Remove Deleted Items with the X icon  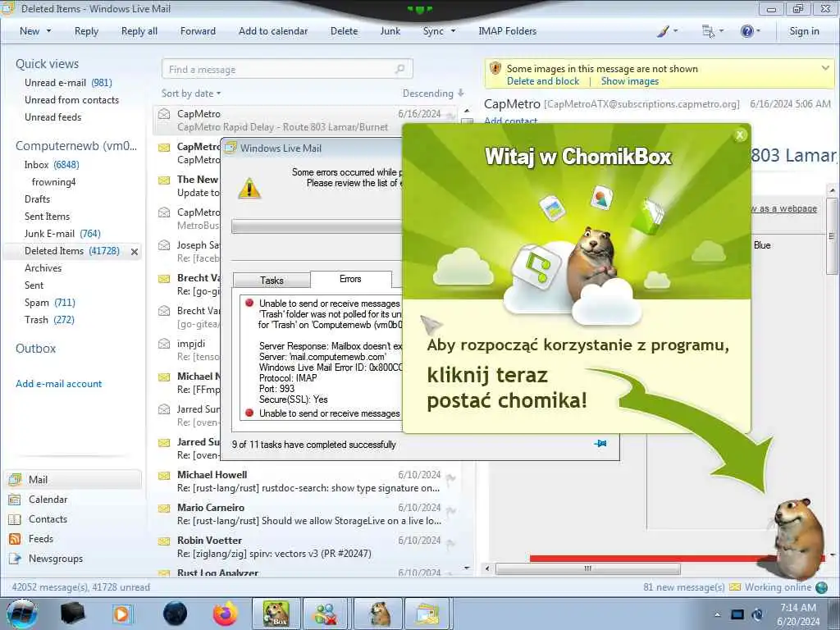click(x=135, y=251)
